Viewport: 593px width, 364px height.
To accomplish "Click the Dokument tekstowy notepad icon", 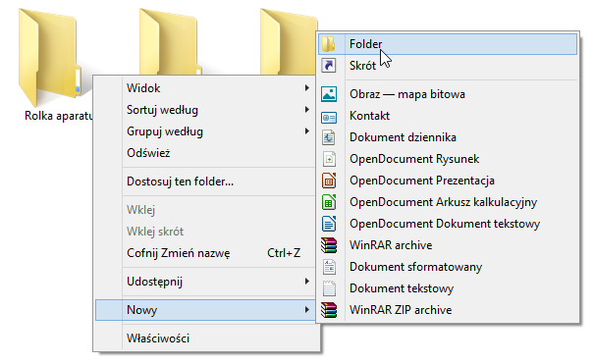I will (329, 288).
